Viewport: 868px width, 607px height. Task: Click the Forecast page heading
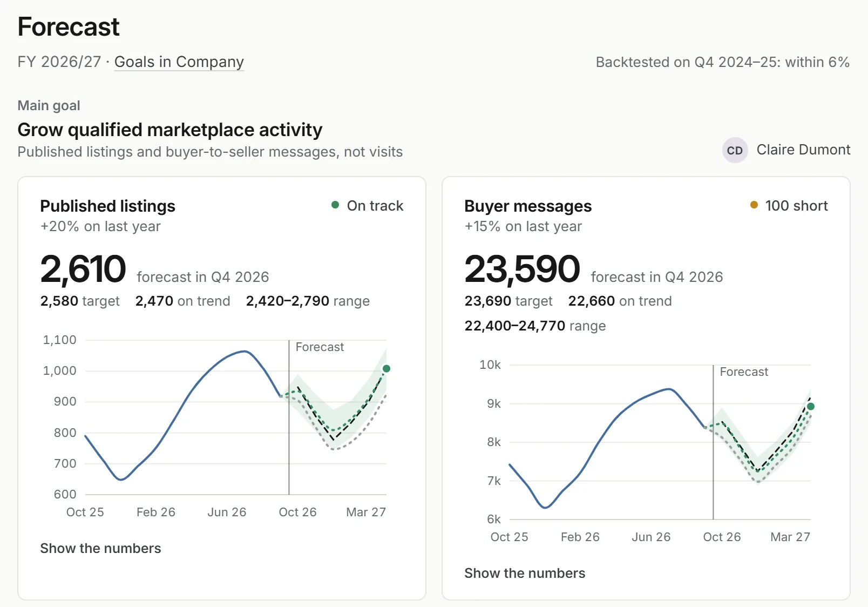point(69,26)
